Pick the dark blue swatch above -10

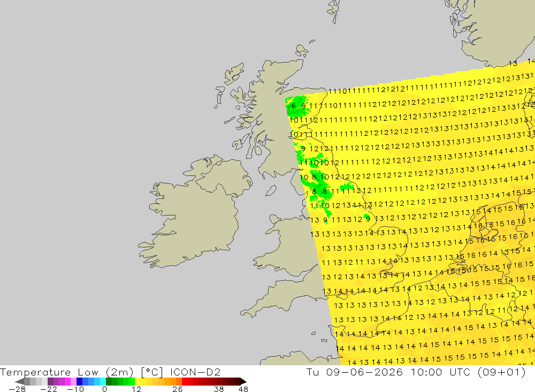tap(80, 382)
